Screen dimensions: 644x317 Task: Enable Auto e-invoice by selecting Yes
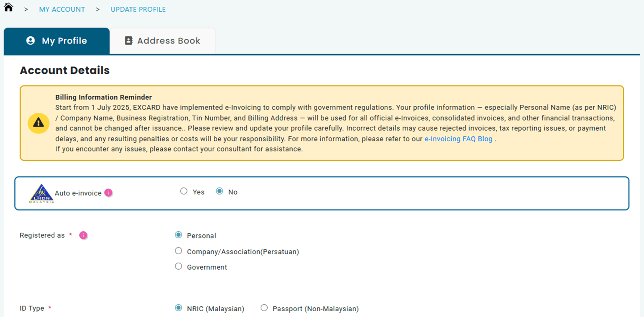coord(184,191)
